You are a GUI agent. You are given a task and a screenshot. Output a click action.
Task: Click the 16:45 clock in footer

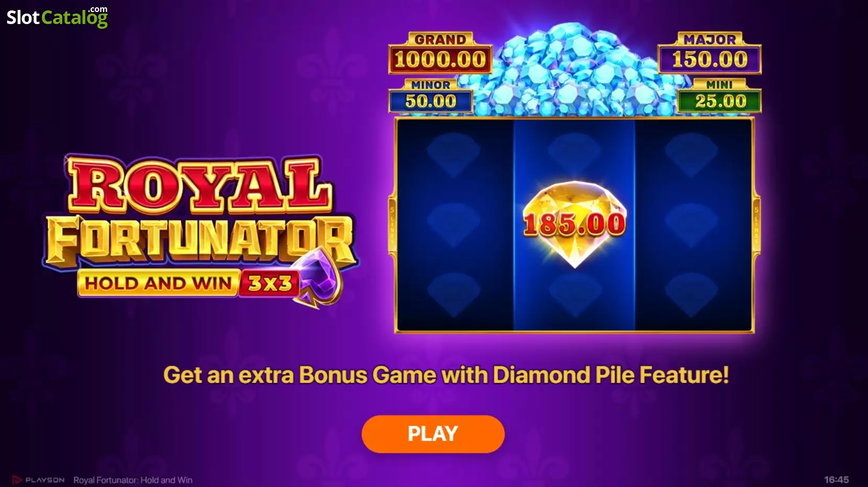point(837,480)
